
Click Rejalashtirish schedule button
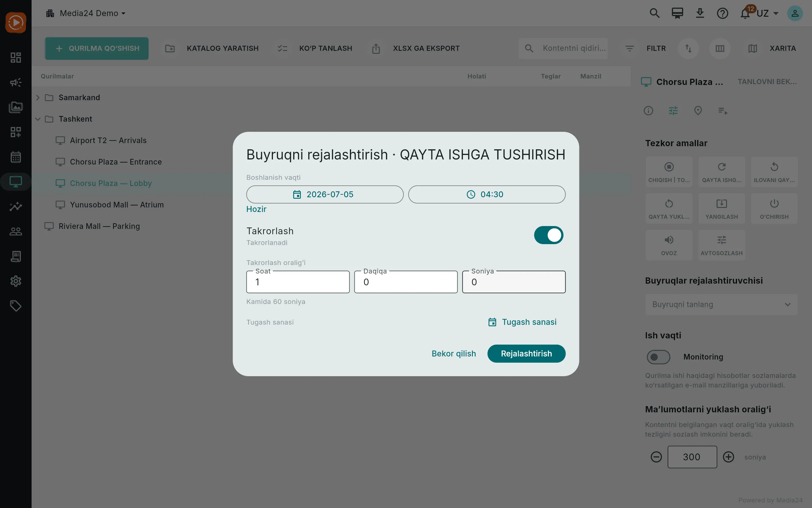526,353
